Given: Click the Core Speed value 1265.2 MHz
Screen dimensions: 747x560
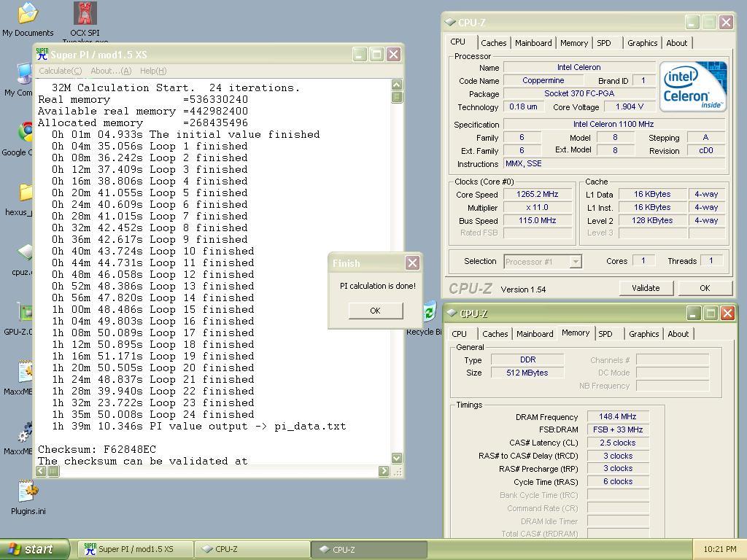Looking at the screenshot, I should click(538, 194).
